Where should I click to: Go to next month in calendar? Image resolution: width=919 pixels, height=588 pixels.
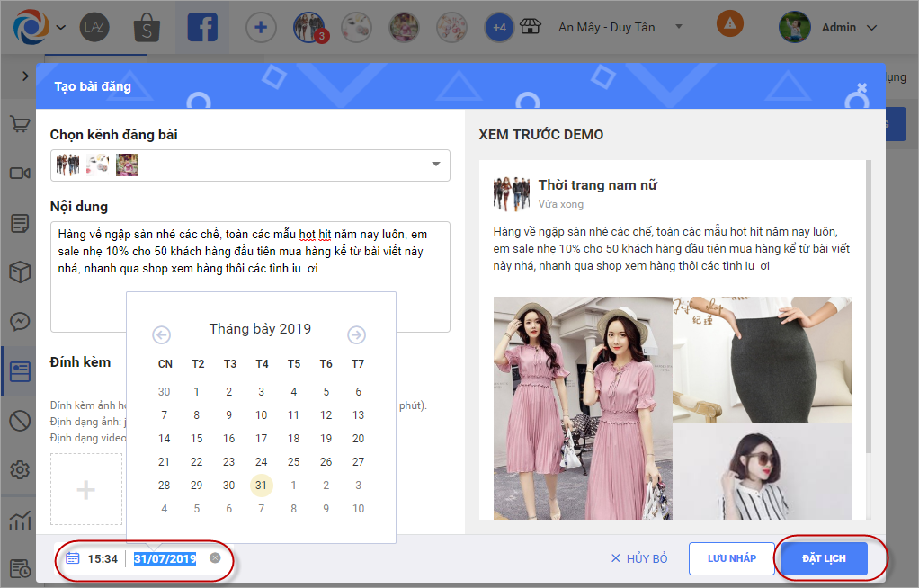pos(356,335)
